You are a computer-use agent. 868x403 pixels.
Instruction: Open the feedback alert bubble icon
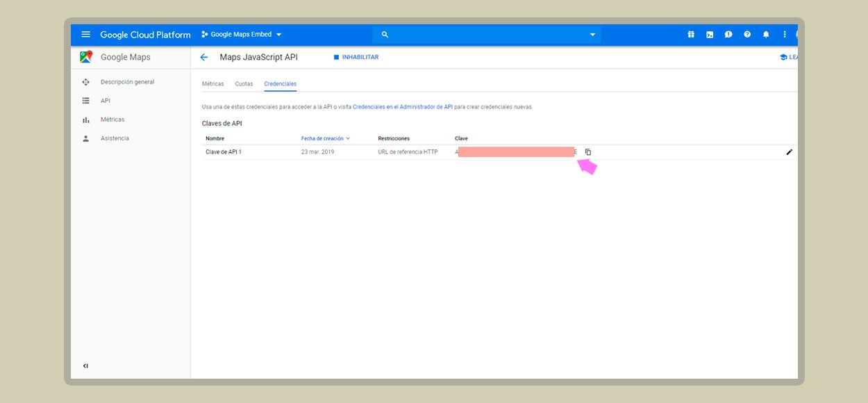(x=728, y=35)
